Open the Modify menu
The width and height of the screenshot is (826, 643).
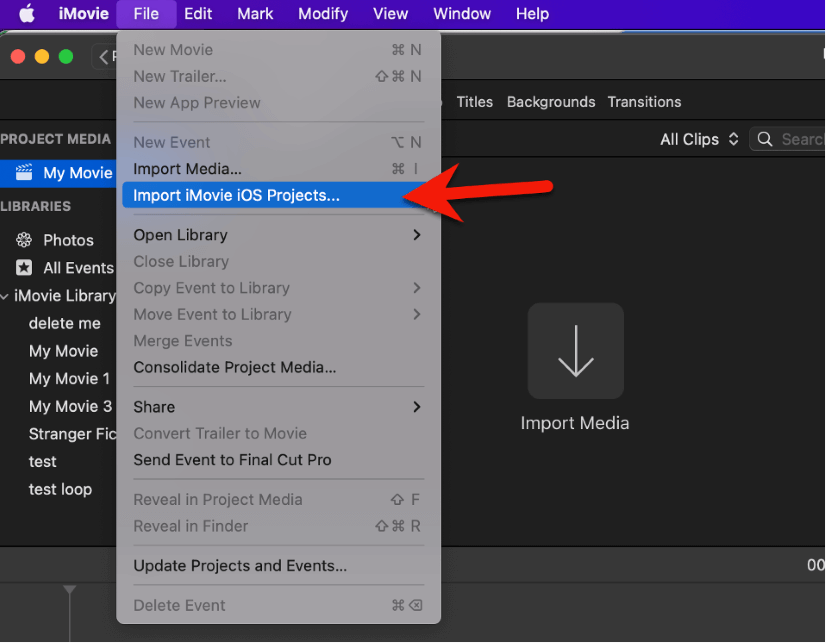point(323,14)
